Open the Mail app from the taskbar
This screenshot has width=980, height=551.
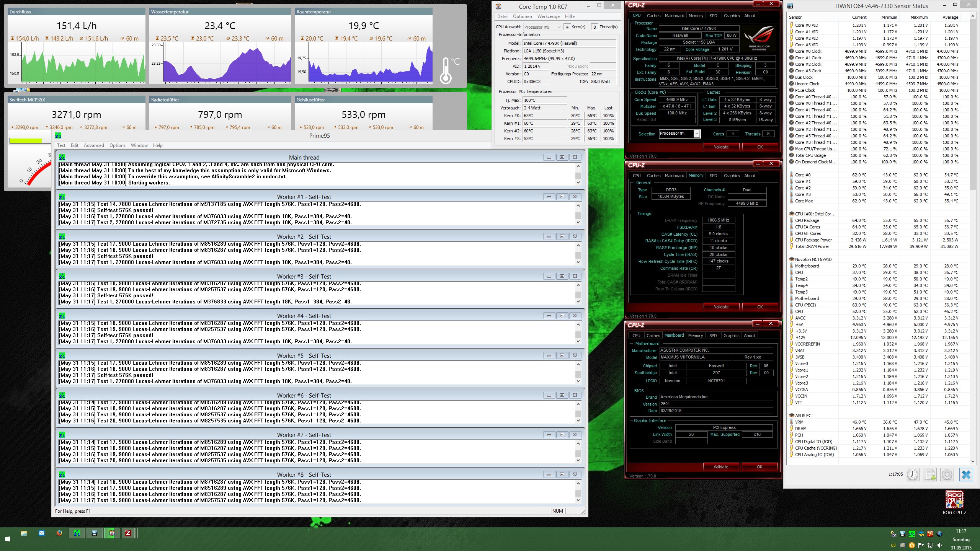point(42,533)
